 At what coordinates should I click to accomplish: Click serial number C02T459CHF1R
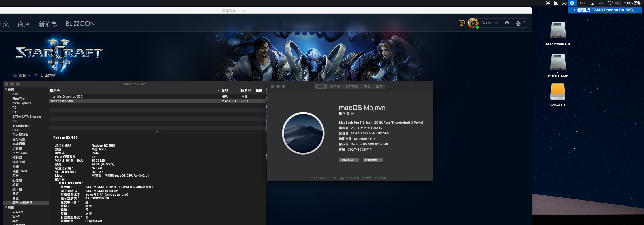(x=359, y=150)
